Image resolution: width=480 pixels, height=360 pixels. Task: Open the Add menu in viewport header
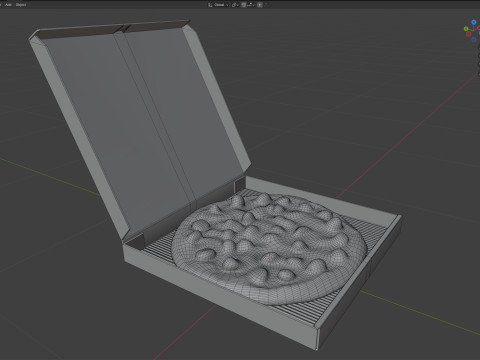tap(8, 5)
